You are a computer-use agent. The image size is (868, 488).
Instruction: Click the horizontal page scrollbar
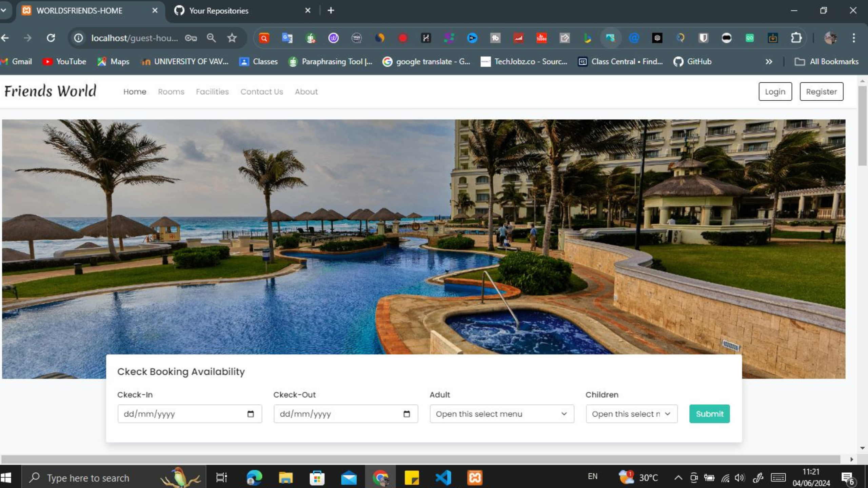(420, 459)
